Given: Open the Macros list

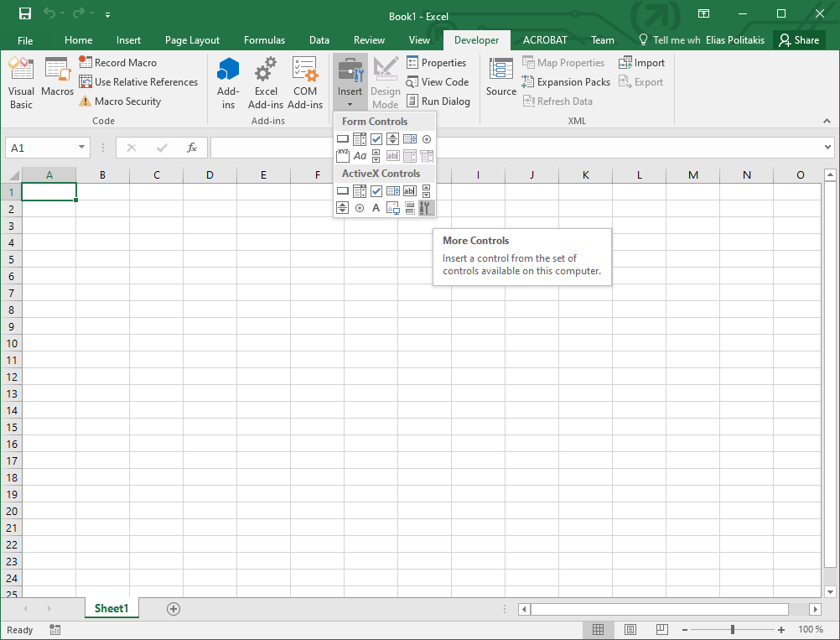Looking at the screenshot, I should (x=57, y=78).
